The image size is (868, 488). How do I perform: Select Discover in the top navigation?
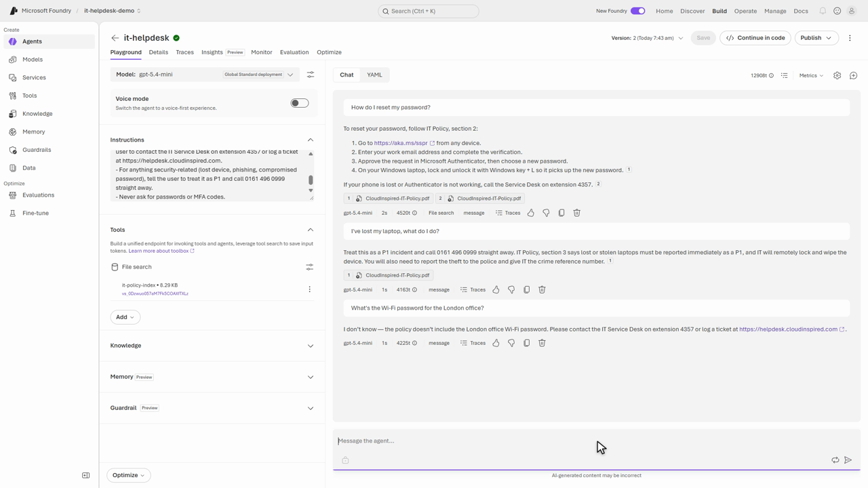(x=693, y=11)
